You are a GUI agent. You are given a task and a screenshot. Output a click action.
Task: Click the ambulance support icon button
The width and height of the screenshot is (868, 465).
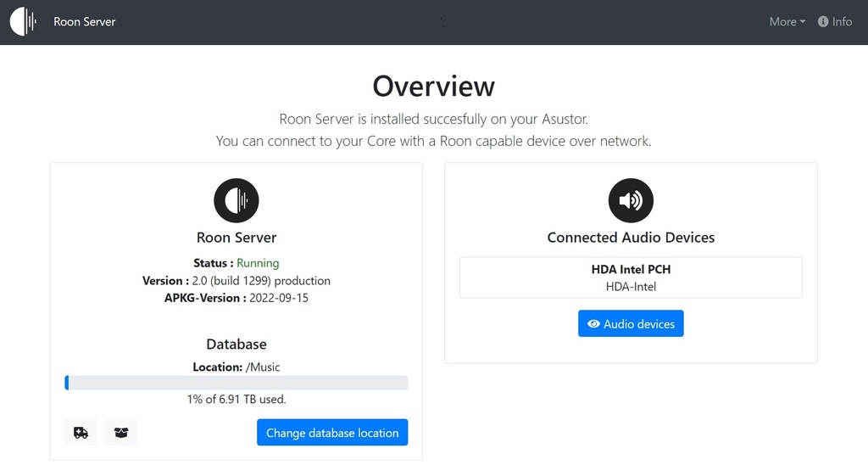click(81, 432)
